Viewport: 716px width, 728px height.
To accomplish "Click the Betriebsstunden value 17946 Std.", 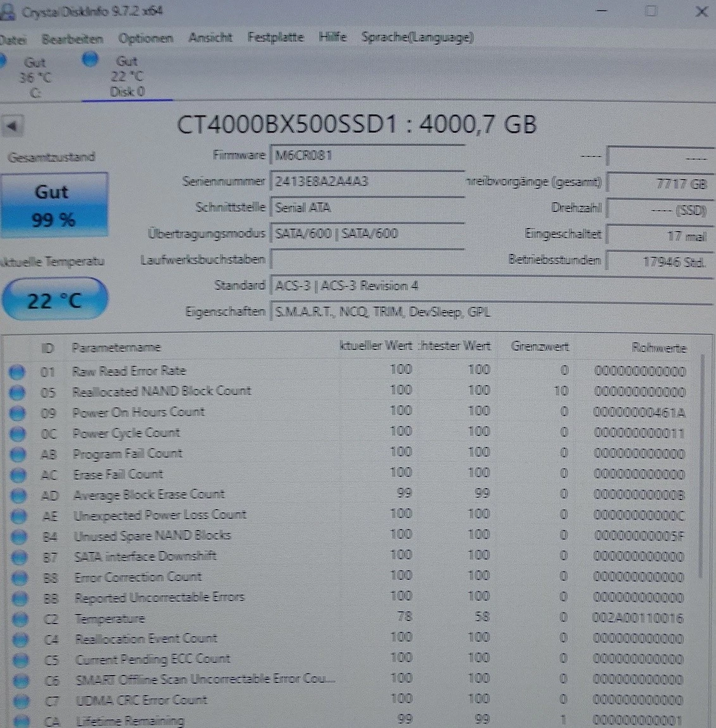I will coord(660,262).
